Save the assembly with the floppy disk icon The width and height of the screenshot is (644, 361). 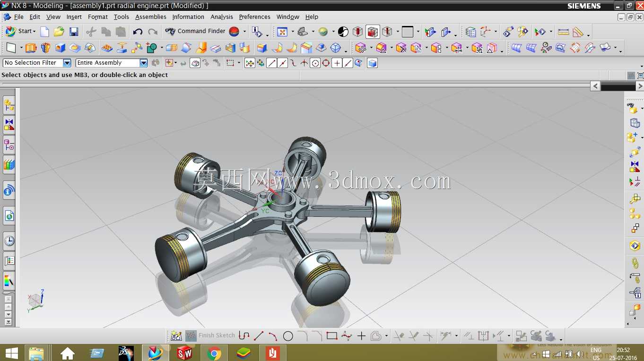tap(74, 32)
